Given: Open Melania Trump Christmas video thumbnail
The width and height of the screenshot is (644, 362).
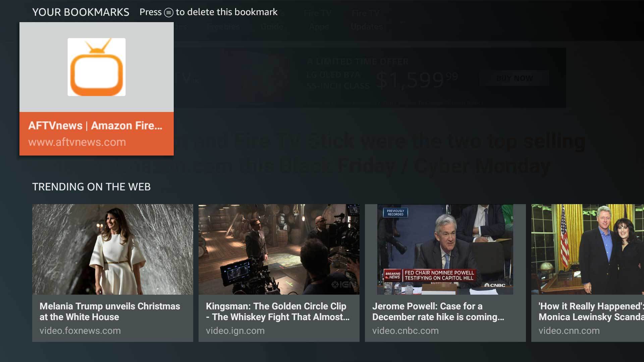Looking at the screenshot, I should (113, 249).
